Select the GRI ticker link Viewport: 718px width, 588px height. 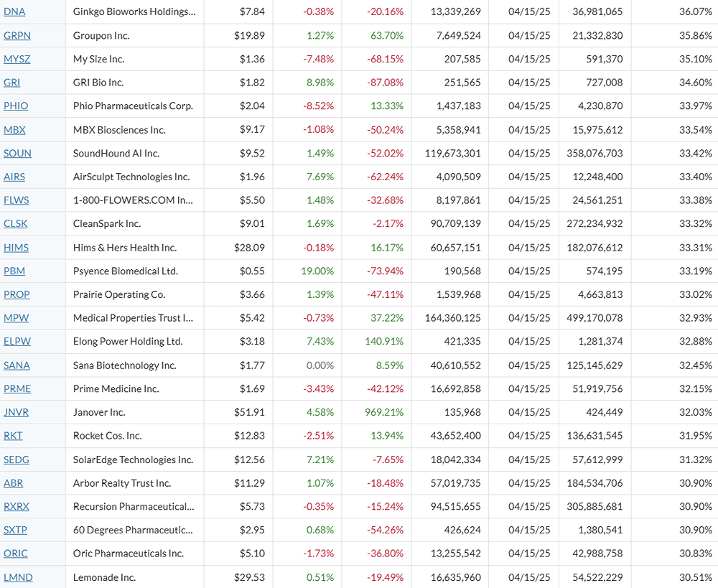pos(12,83)
